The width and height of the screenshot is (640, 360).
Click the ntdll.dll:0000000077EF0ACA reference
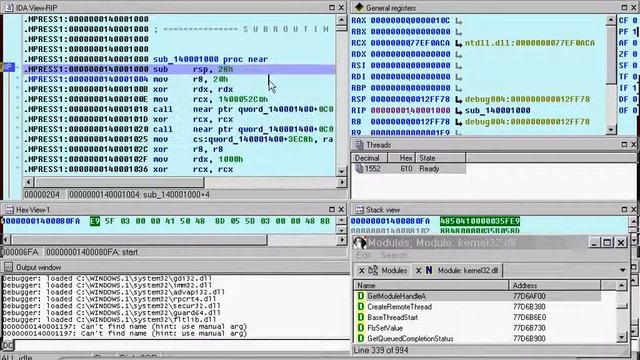tap(530, 43)
